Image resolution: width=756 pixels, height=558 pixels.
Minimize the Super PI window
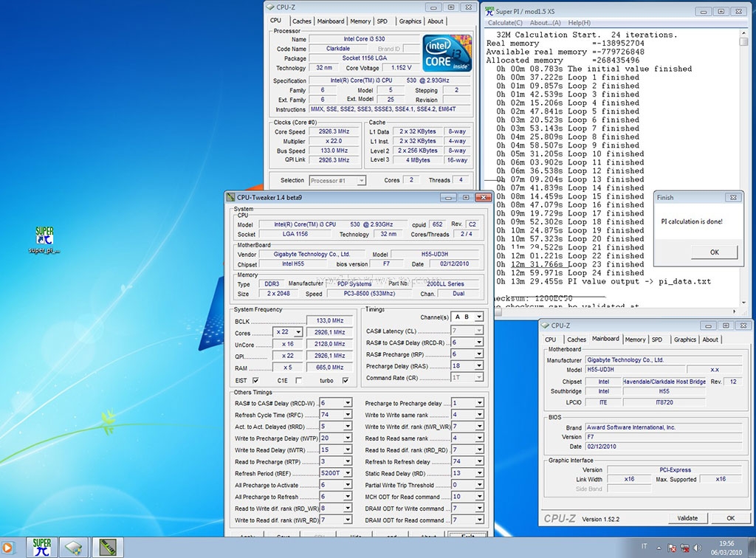pyautogui.click(x=704, y=11)
